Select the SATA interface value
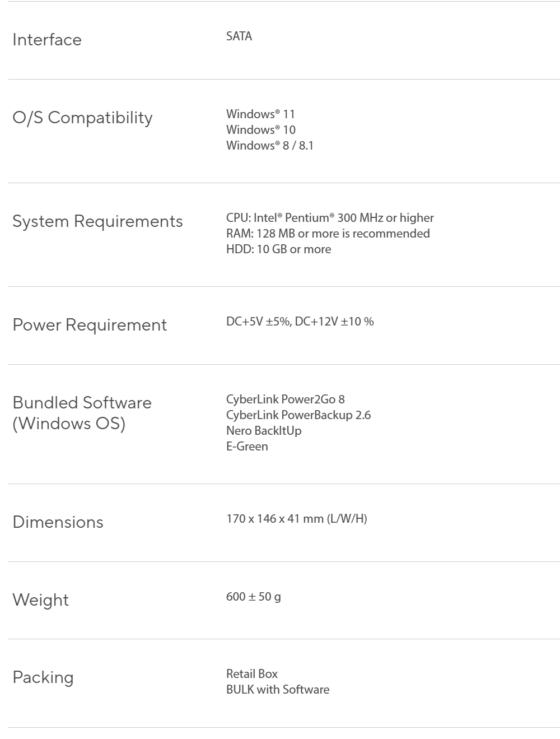The image size is (560, 739). (239, 36)
